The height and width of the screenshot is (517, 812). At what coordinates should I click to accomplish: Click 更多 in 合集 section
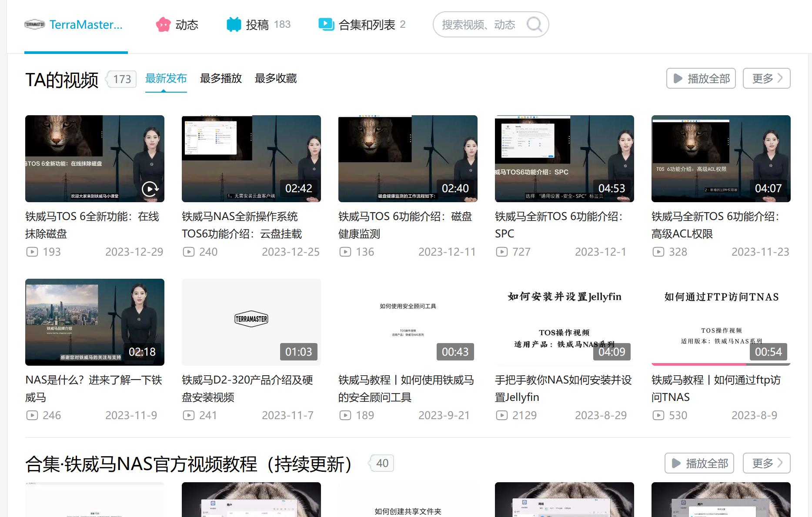pos(766,464)
